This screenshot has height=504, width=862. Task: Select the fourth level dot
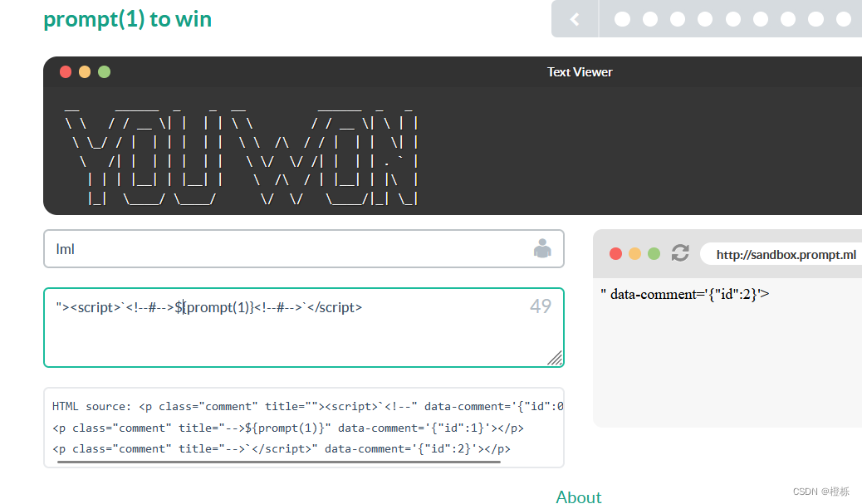pos(705,19)
